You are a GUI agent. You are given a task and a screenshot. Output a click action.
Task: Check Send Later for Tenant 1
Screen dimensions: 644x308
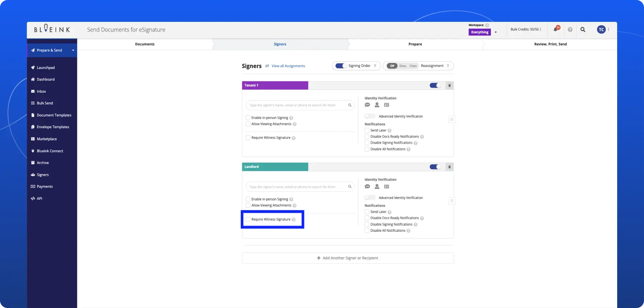pos(367,130)
